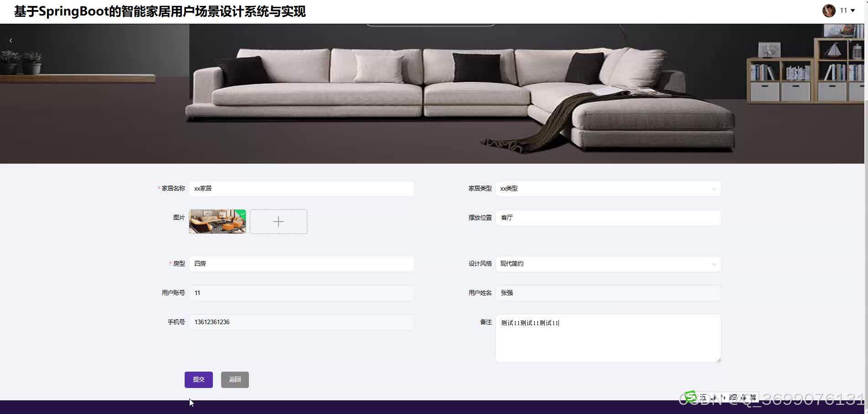
Task: Go to previous carousel slide arrow
Action: point(10,41)
